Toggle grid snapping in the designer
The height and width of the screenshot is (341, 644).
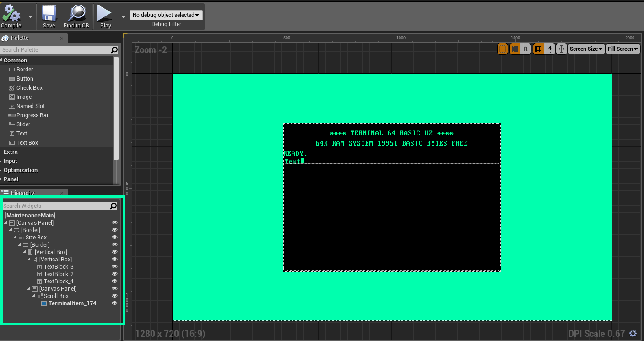click(x=538, y=49)
